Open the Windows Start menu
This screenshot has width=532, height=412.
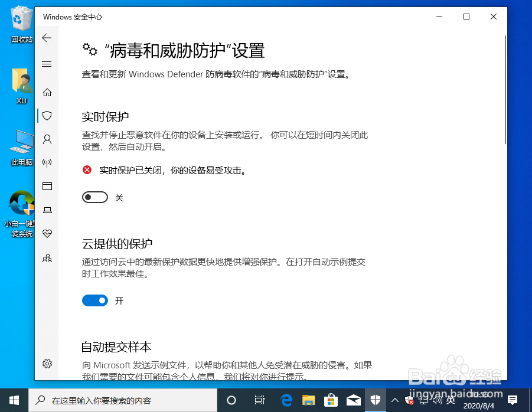(14, 400)
